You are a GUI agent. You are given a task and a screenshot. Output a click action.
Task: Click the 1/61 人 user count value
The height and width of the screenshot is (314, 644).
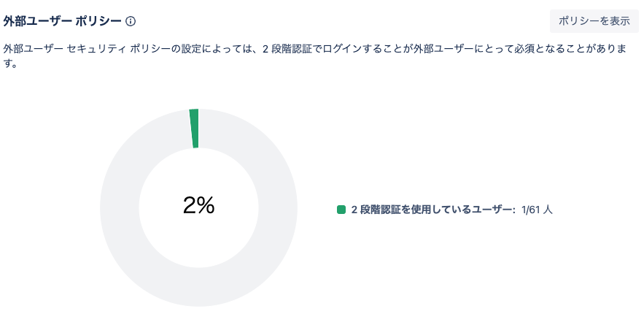[537, 210]
